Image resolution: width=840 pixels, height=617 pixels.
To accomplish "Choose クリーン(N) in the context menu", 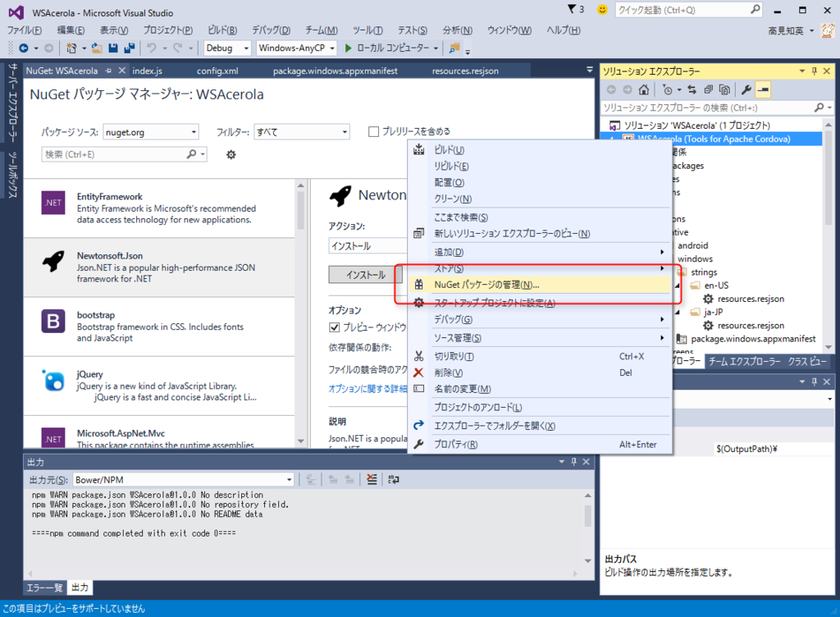I will point(540,199).
